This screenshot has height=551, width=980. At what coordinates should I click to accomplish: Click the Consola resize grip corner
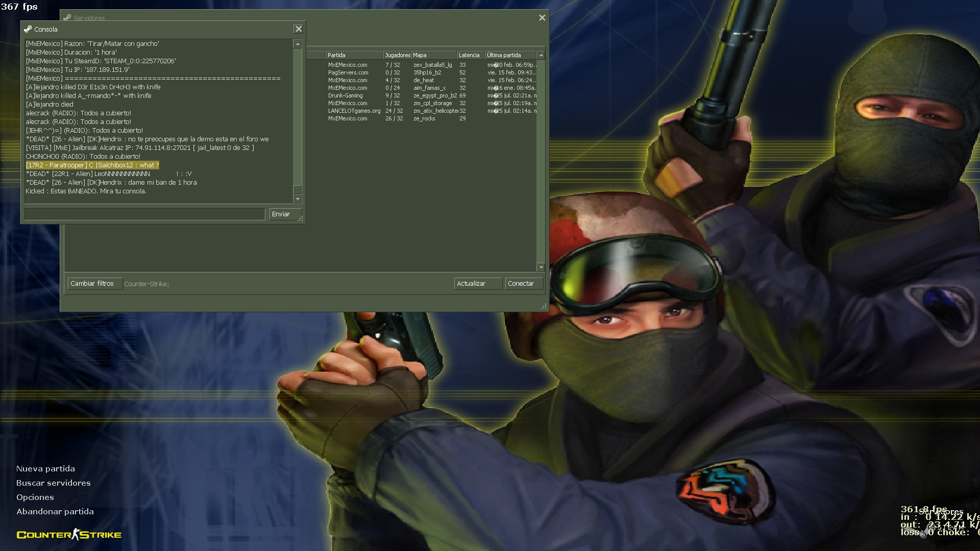point(301,218)
